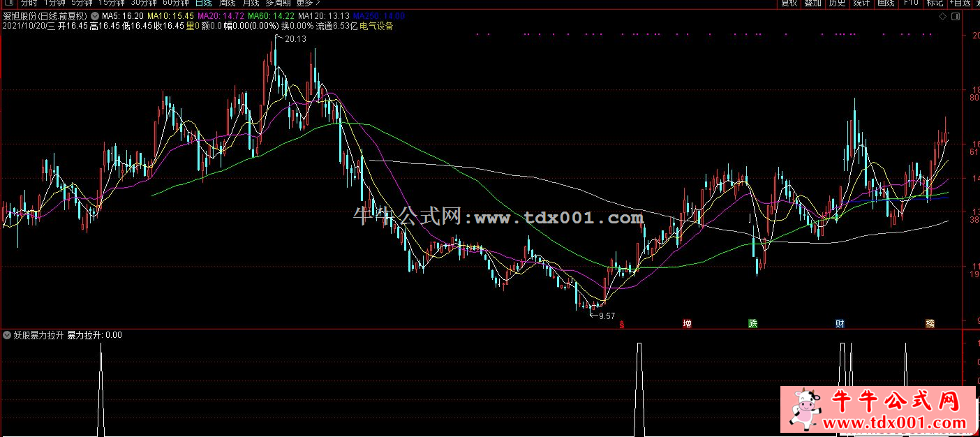Image resolution: width=980 pixels, height=437 pixels.
Task: Click the 流通6.53亿 circulating shares value
Action: 336,26
